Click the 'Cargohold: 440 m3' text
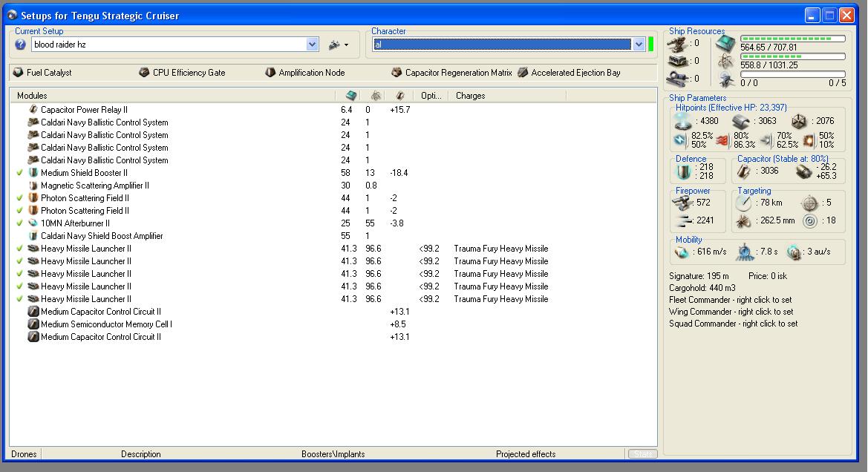This screenshot has width=868, height=472. (702, 288)
